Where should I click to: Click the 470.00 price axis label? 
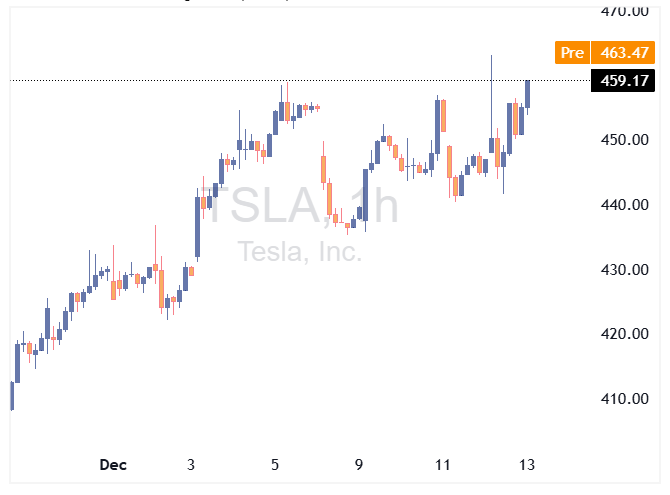[621, 11]
